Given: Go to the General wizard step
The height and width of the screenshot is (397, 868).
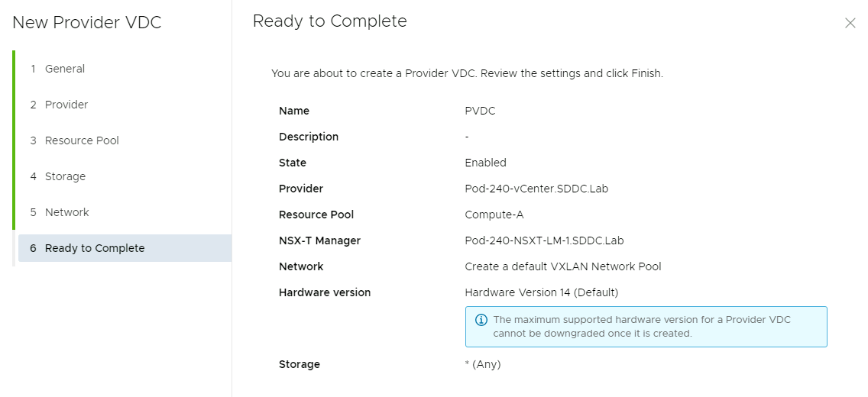Looking at the screenshot, I should click(65, 69).
